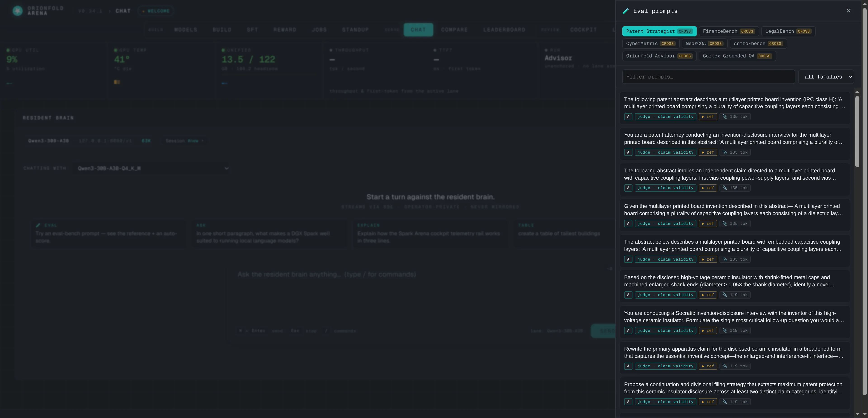Image resolution: width=868 pixels, height=418 pixels.
Task: Switch to the MedMCQA suite
Action: [704, 43]
